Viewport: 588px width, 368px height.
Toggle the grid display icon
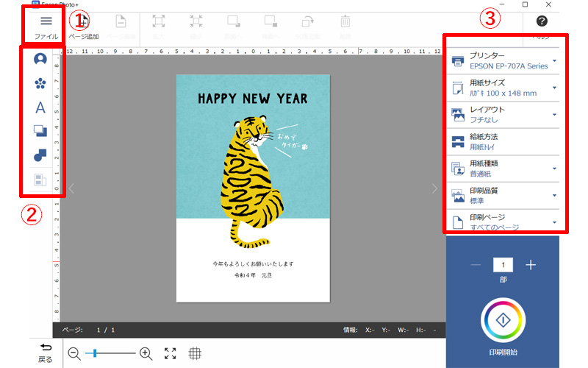click(195, 353)
